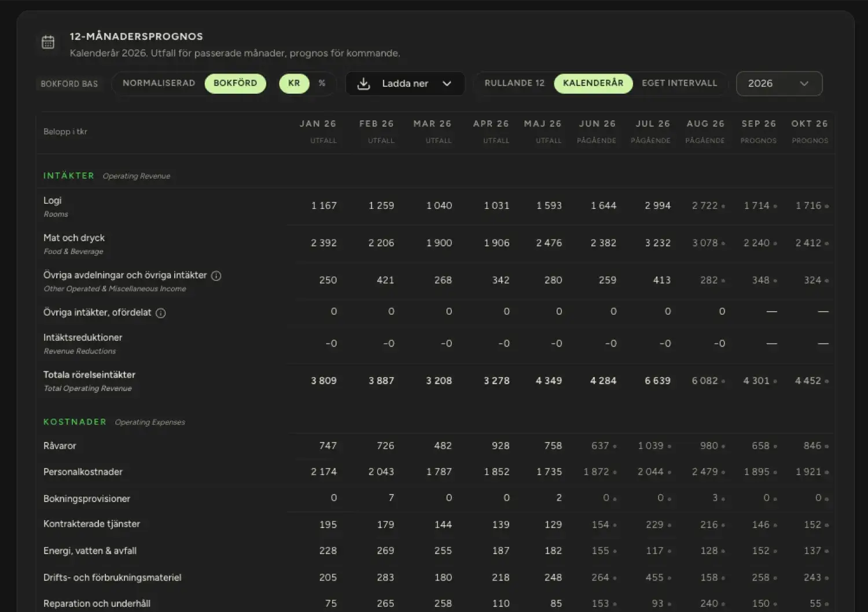Switch amounts to percent display
Screen dimensions: 868x612
coord(322,83)
